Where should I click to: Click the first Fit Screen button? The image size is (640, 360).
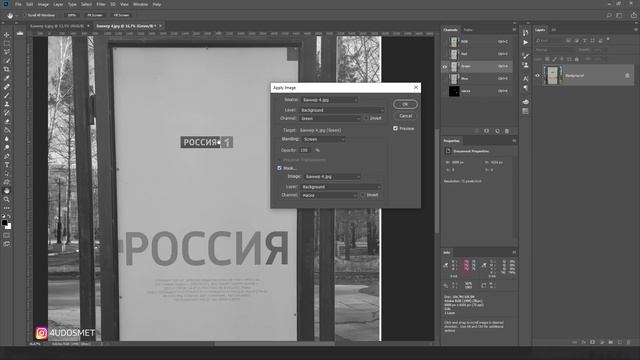95,15
